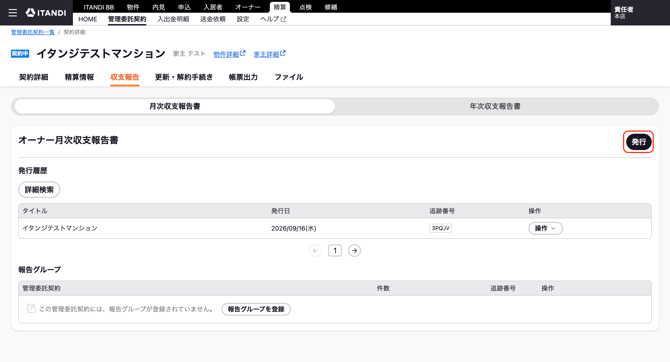Viewport: 670px width, 362px height.
Task: Open 送金依頼 submenu item
Action: point(213,19)
